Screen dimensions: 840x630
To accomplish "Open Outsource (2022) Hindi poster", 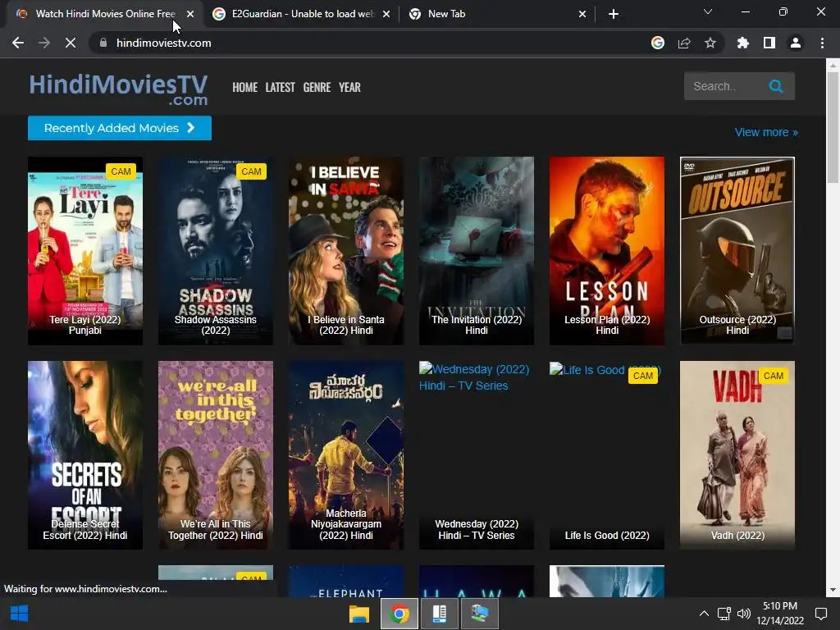I will point(737,251).
